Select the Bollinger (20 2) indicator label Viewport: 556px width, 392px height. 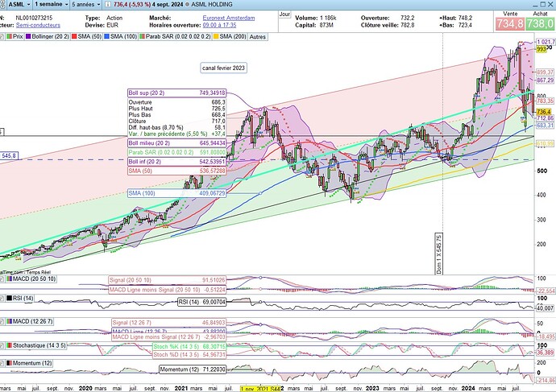pyautogui.click(x=50, y=36)
